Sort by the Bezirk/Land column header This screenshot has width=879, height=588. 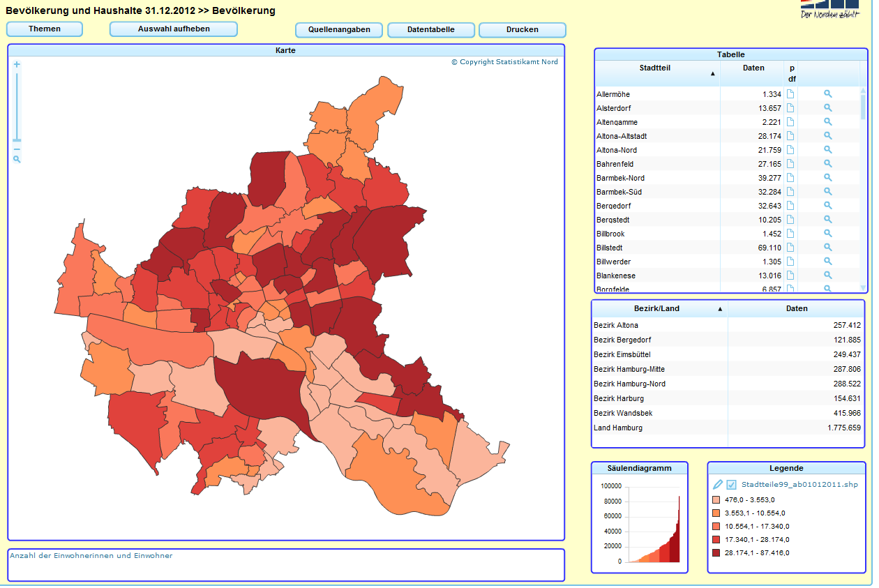[x=657, y=308]
